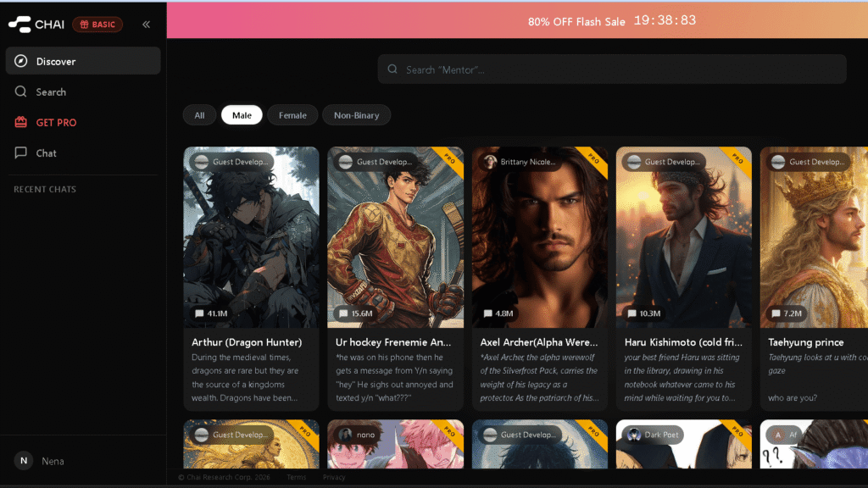The height and width of the screenshot is (488, 868).
Task: Open the Chat section
Action: pos(83,152)
